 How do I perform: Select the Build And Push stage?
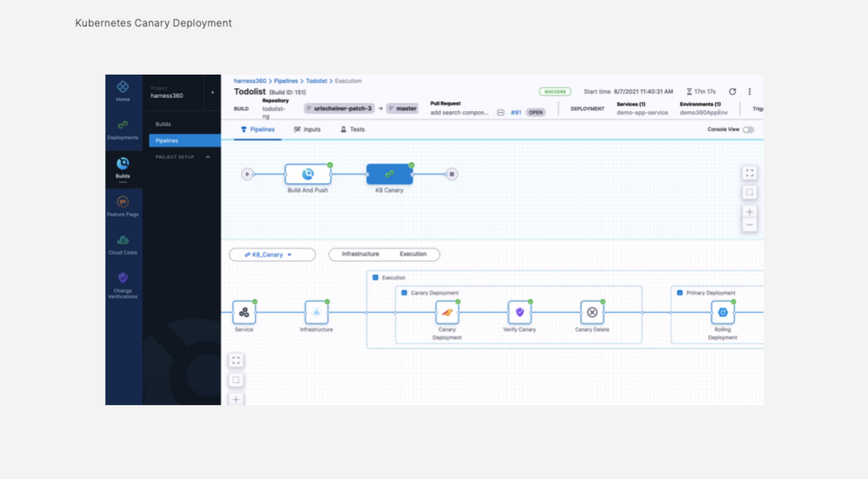(x=308, y=174)
